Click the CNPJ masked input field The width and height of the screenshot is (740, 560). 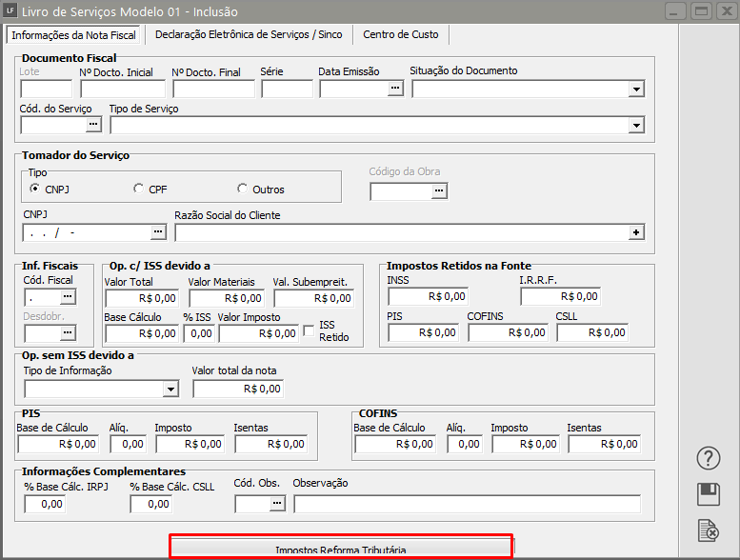click(x=87, y=232)
